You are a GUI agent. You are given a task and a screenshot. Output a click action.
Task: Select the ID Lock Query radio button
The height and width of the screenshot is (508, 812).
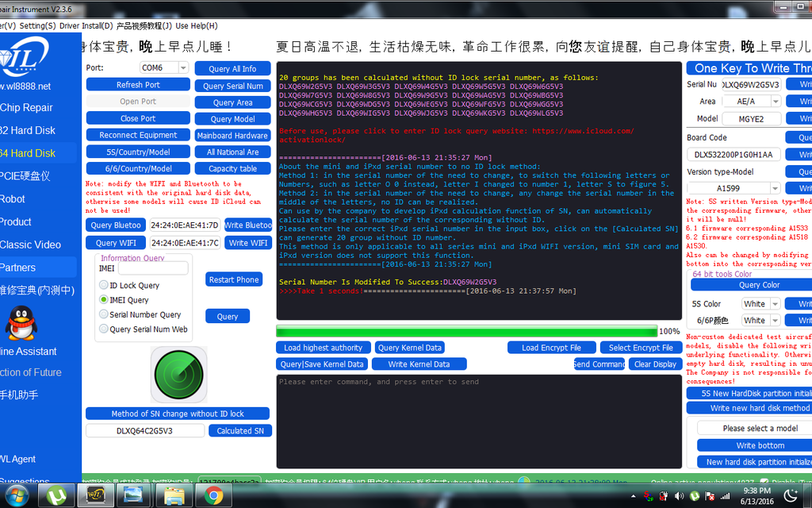[103, 286]
